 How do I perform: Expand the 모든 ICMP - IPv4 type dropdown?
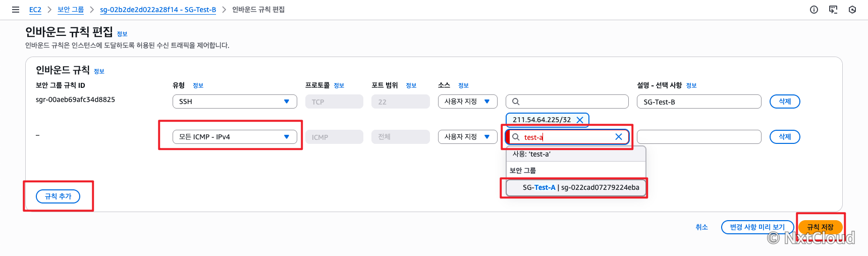pyautogui.click(x=235, y=137)
